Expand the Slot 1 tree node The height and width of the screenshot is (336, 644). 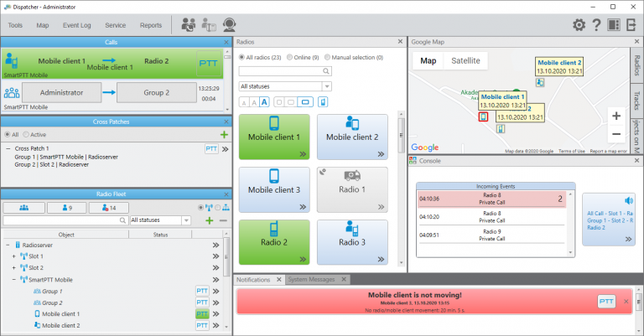[x=14, y=256]
